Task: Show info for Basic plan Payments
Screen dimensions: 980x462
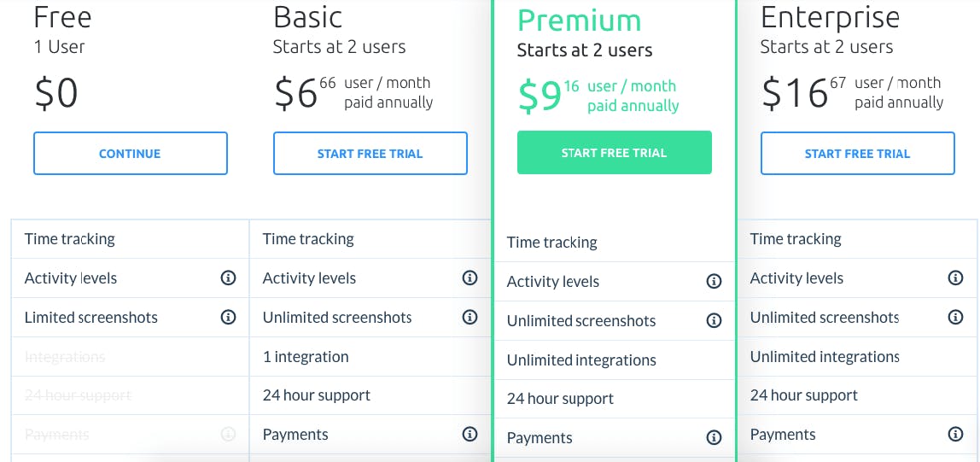Action: pyautogui.click(x=470, y=434)
